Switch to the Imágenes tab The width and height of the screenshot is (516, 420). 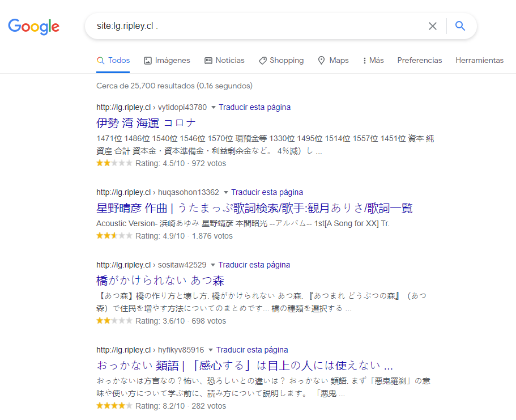coord(167,60)
